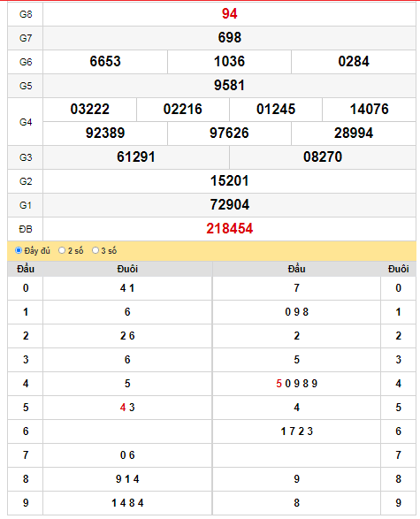Click the G7 result 698
This screenshot has width=420, height=519.
229,38
